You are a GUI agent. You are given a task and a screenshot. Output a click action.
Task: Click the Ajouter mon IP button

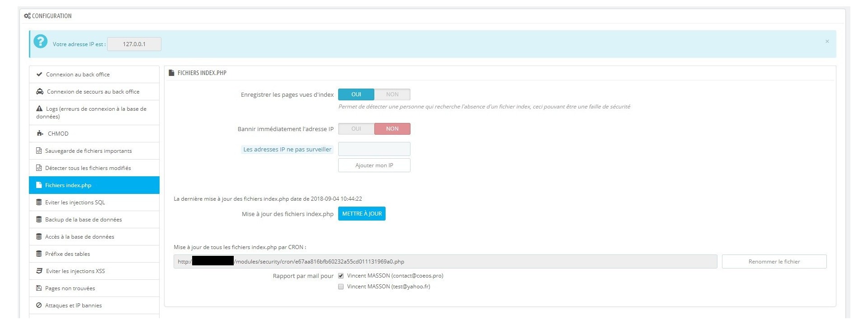(374, 165)
